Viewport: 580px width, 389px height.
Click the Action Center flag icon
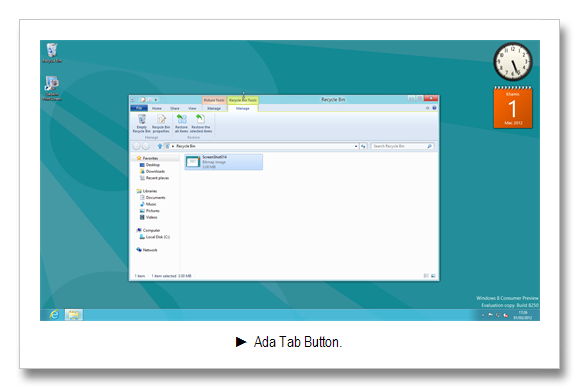[490, 315]
